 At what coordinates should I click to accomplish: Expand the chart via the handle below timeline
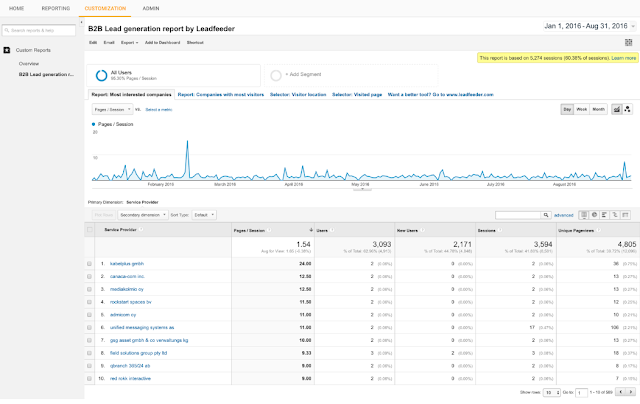pyautogui.click(x=362, y=189)
